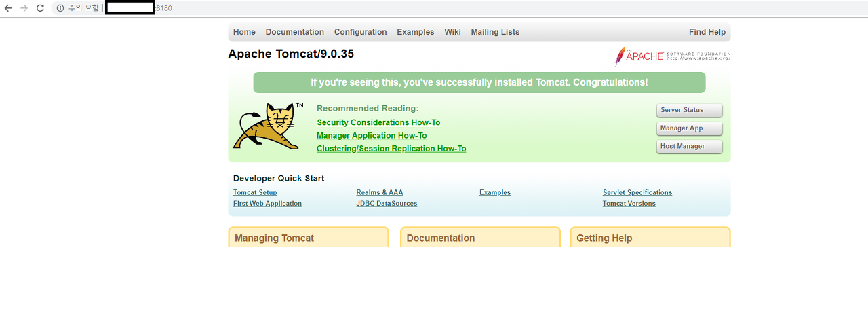The image size is (868, 326).
Task: Click the site info warning icon
Action: point(60,8)
